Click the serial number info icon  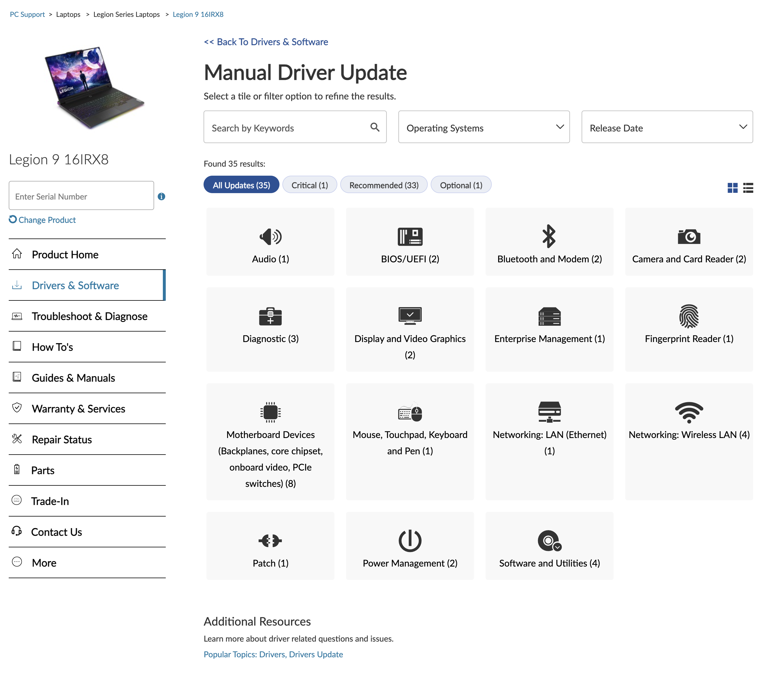(162, 196)
